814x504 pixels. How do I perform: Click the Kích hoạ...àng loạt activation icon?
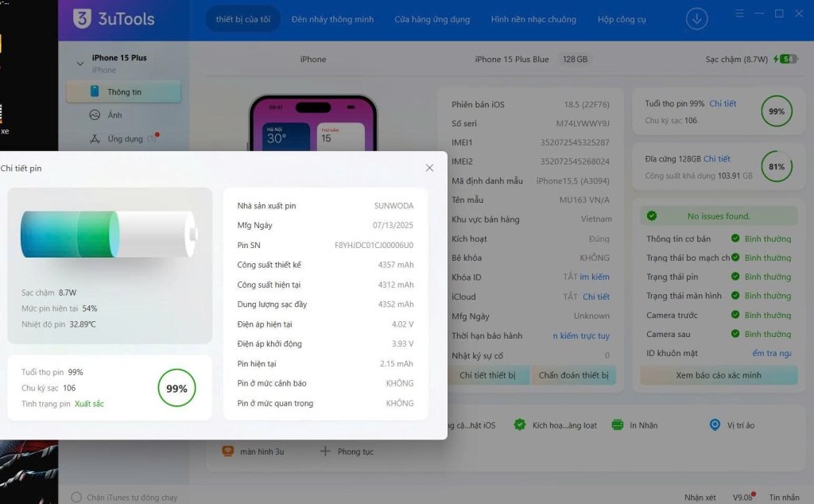click(520, 425)
